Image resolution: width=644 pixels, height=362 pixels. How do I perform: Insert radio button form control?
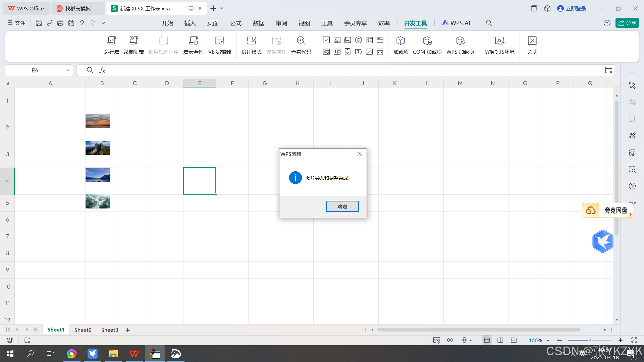point(359,40)
